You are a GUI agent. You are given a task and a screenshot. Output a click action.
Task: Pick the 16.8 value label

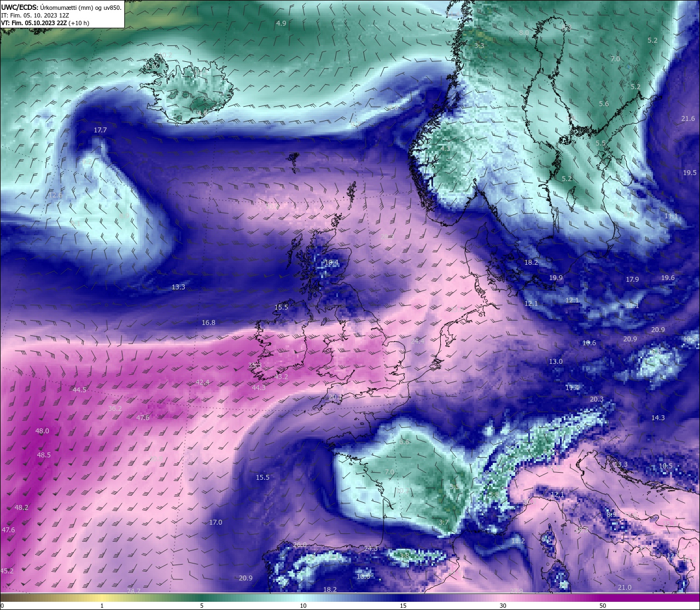[208, 323]
